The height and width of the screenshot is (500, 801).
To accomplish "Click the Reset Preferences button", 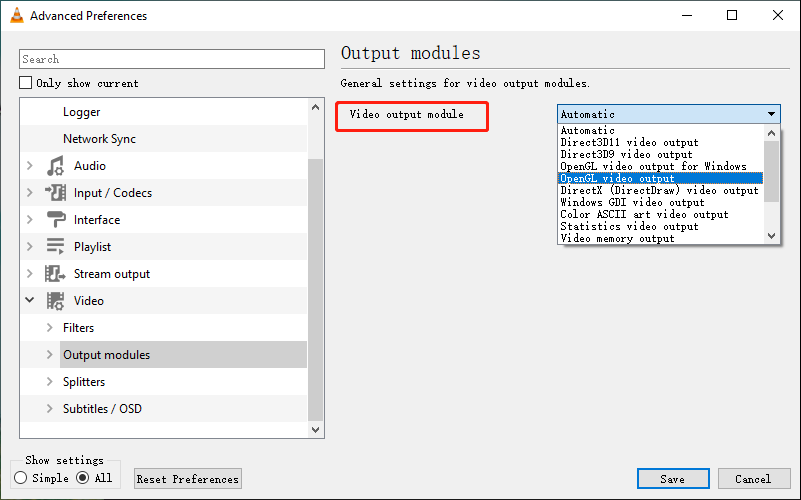I will pos(187,479).
